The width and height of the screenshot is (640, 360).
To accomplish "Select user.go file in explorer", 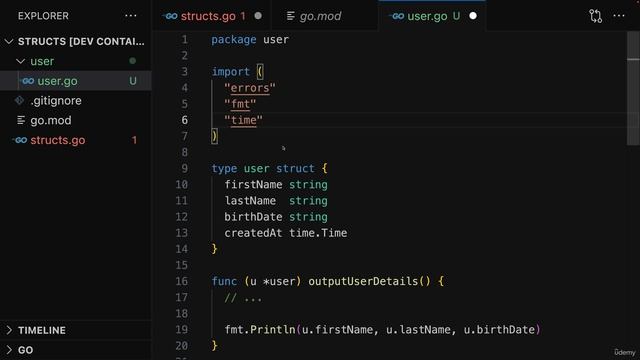I will [x=76, y=81].
